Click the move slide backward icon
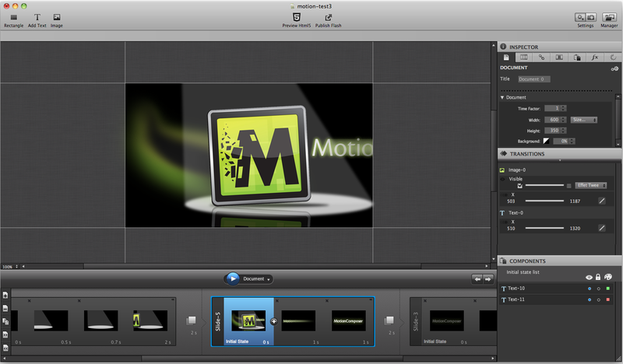Viewport: 623px width, 364px height. [x=5, y=348]
